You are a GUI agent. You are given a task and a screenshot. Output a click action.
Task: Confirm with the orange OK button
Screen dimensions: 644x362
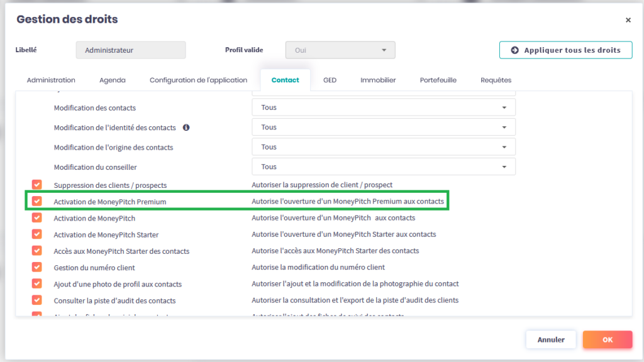(x=607, y=339)
